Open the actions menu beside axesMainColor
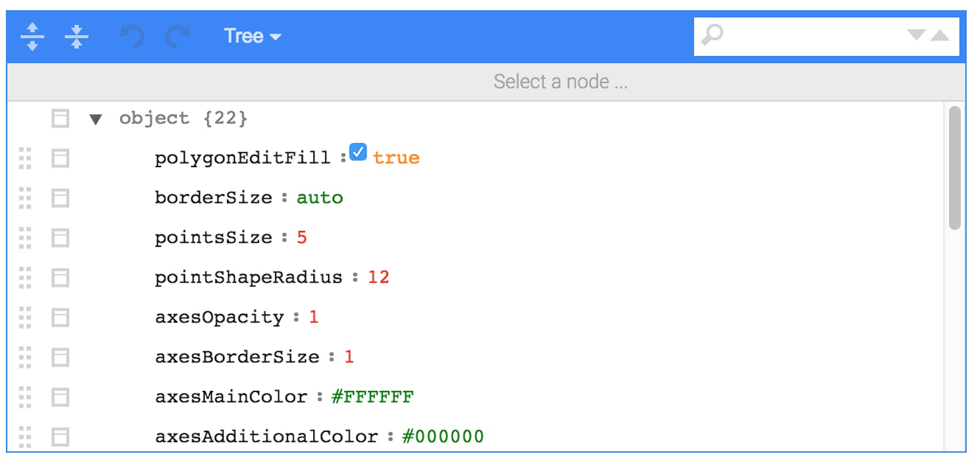 [60, 397]
